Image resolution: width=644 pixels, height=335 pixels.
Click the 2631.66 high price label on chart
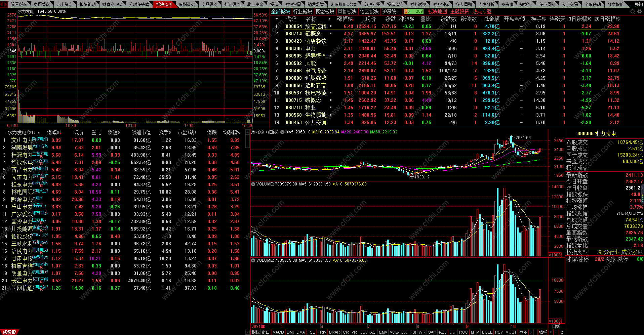[523, 138]
